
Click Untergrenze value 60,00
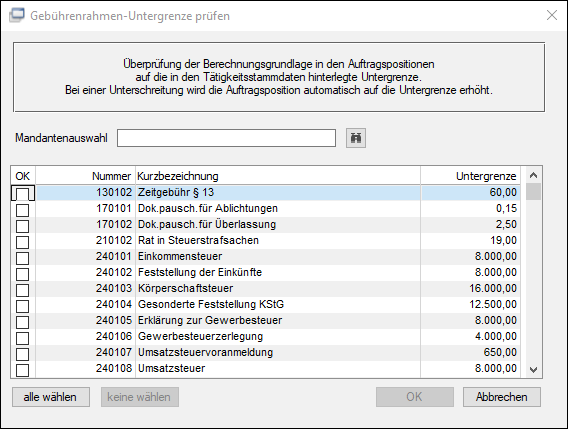pos(503,192)
